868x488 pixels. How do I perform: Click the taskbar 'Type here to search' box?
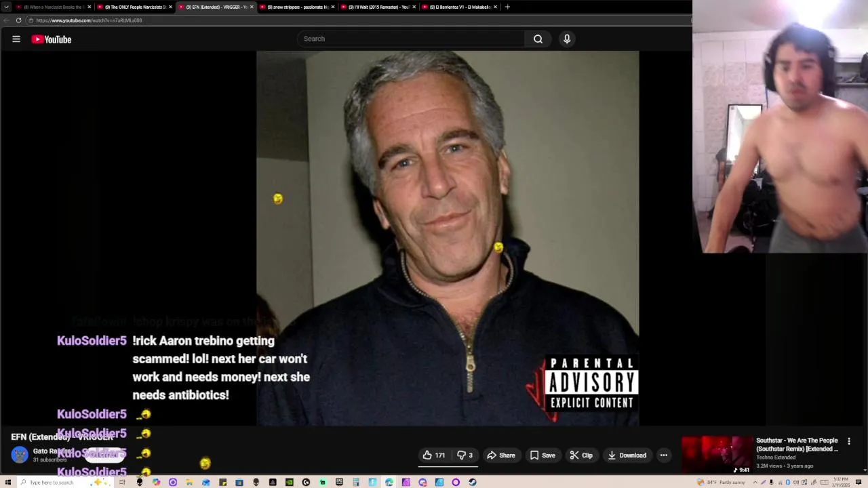click(x=65, y=482)
